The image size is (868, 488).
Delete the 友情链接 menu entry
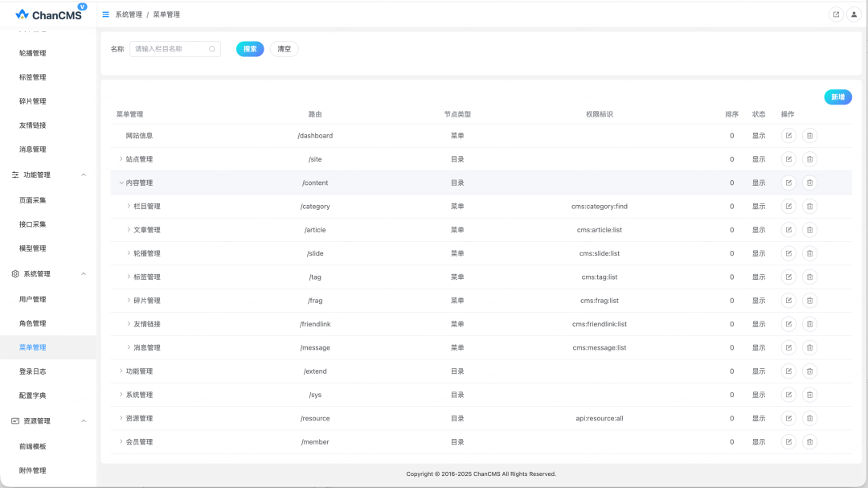(809, 324)
